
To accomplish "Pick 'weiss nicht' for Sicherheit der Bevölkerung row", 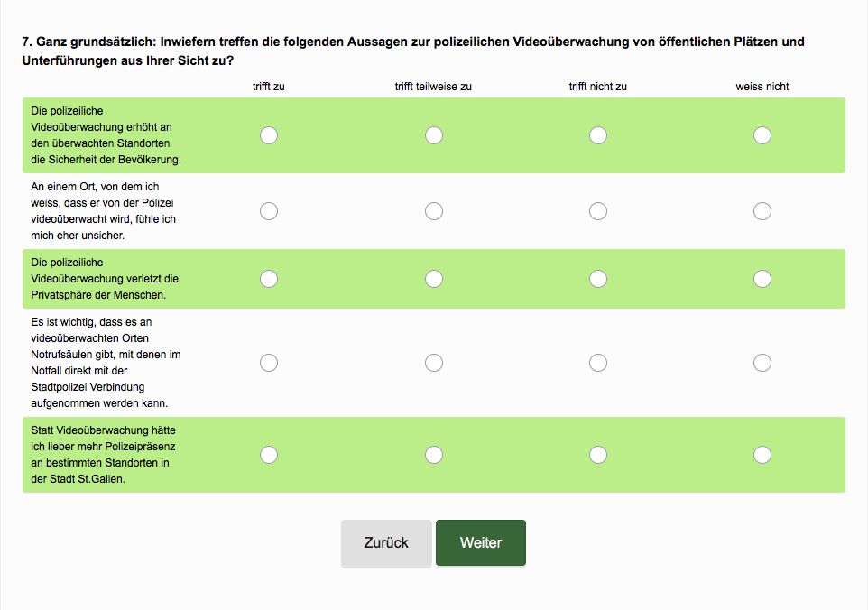I will pos(762,135).
